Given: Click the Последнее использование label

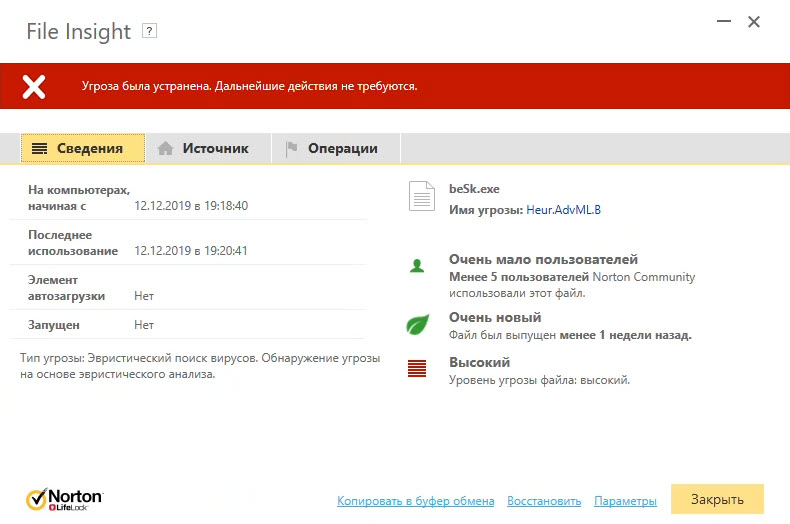Looking at the screenshot, I should pyautogui.click(x=73, y=243).
